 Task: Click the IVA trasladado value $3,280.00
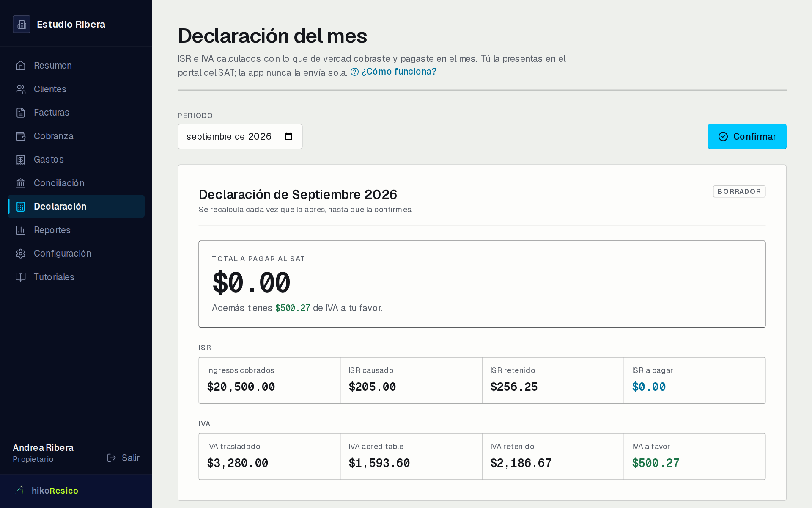point(238,463)
